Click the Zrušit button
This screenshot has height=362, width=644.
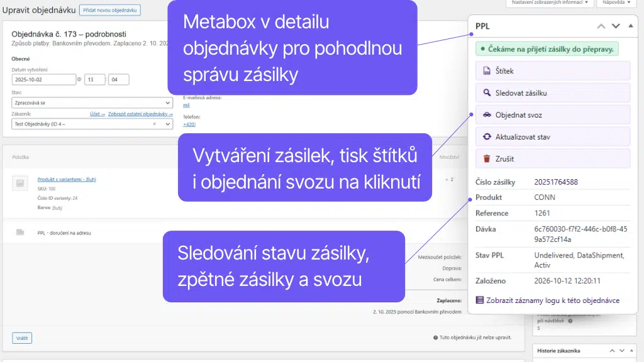coord(552,159)
